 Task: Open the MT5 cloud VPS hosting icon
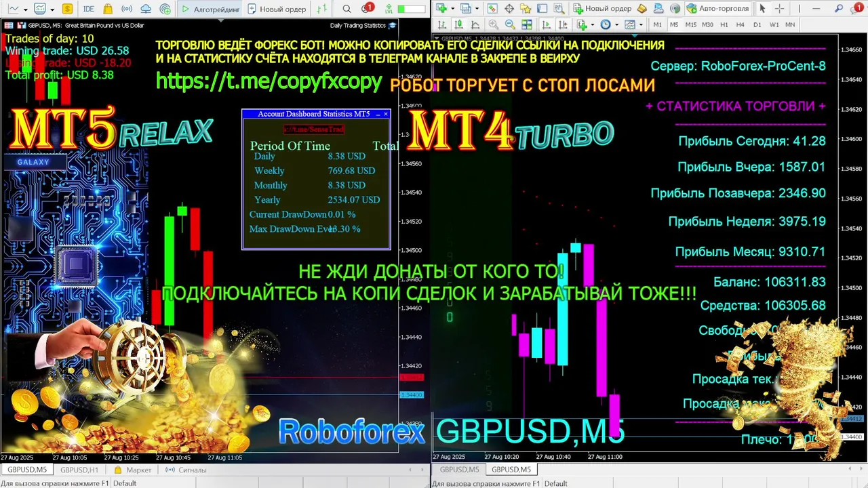(146, 9)
